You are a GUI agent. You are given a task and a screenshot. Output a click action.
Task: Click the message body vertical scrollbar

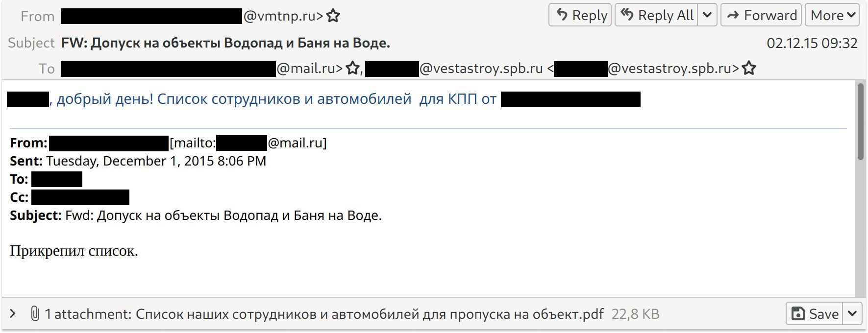860,122
